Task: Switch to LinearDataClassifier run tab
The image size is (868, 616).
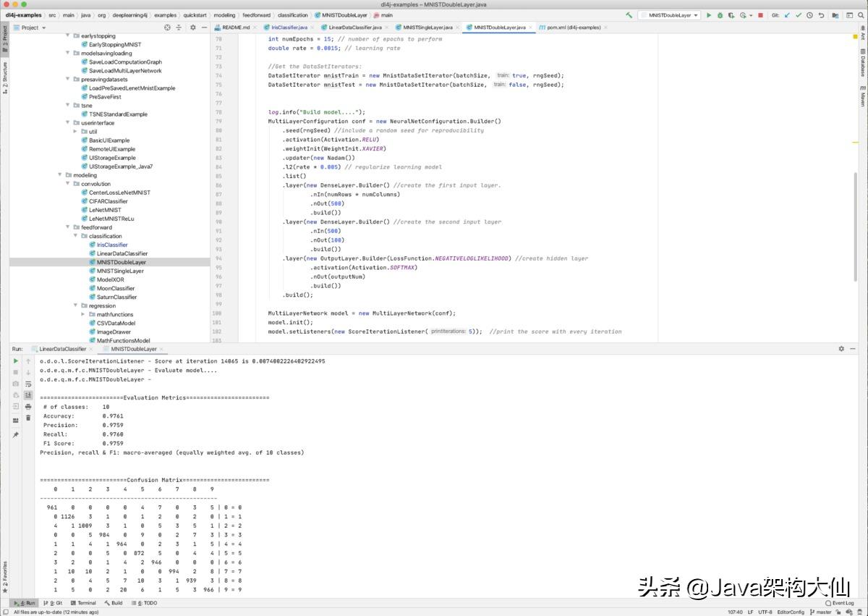Action: click(x=62, y=349)
